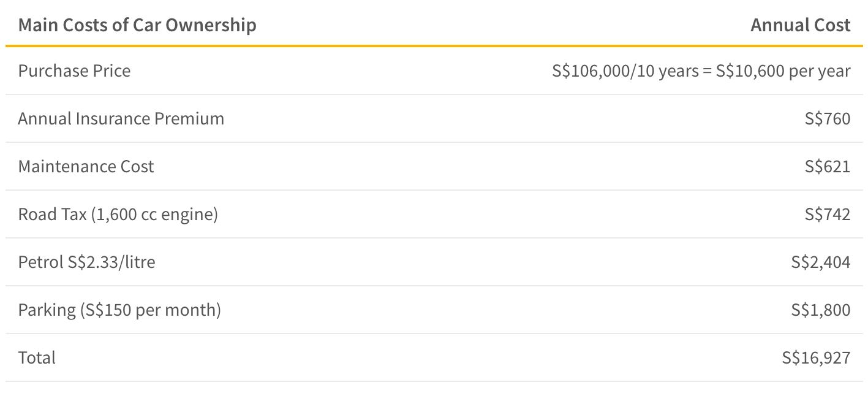Click the S$1,800 parking cost

point(821,310)
